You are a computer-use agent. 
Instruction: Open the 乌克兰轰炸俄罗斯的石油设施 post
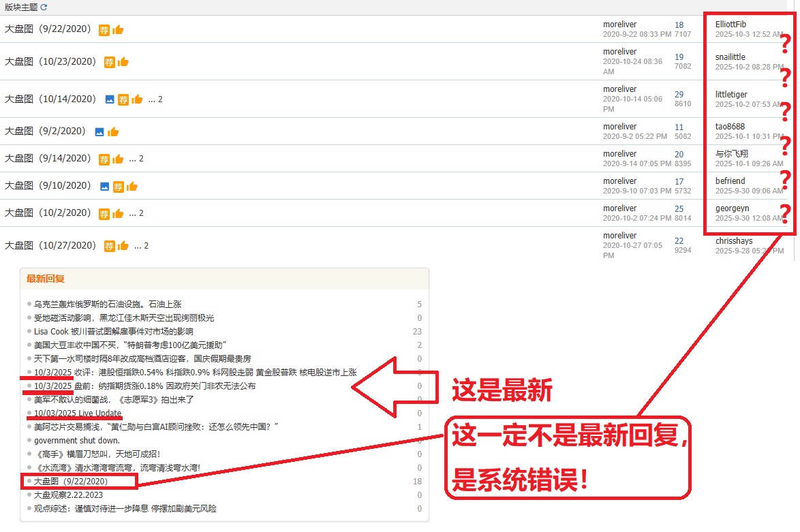click(108, 304)
